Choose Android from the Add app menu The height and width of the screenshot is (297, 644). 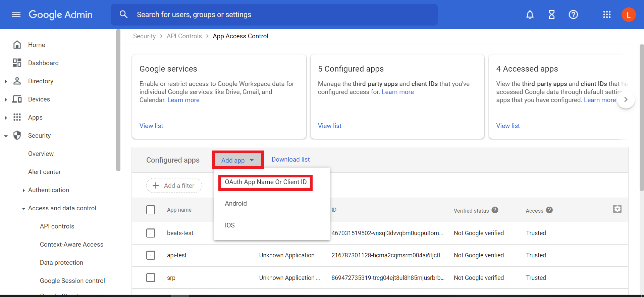236,204
